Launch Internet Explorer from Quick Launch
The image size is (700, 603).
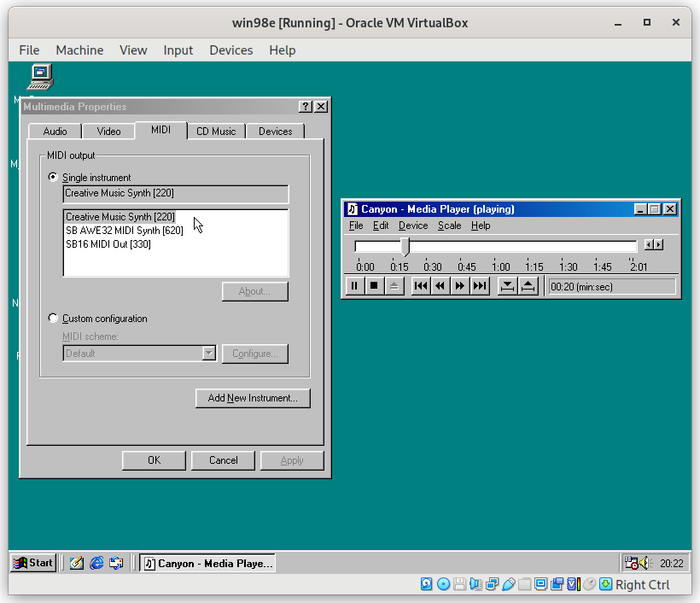click(x=96, y=563)
